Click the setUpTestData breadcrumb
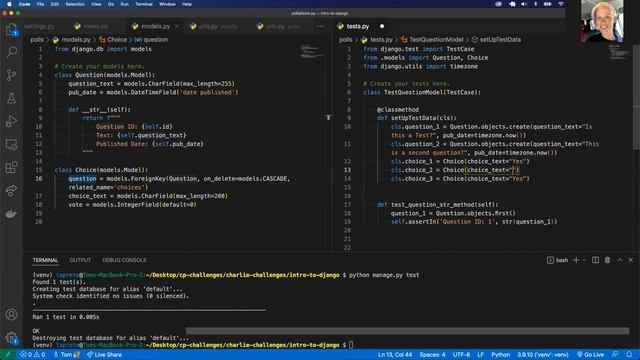 point(496,40)
